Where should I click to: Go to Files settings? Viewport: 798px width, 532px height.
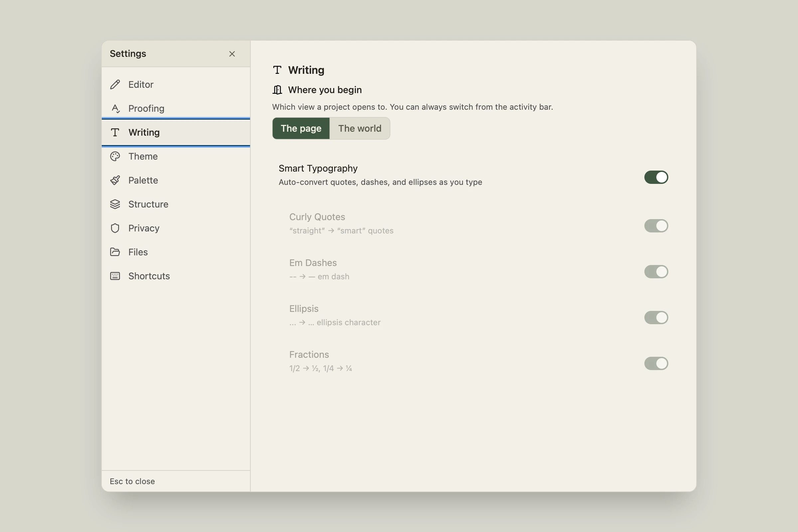[x=176, y=252]
